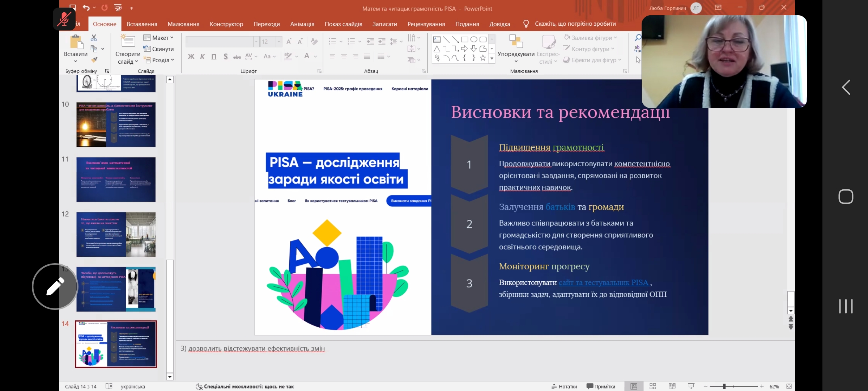Expand shapes gallery more arrow
Screen dimensions: 868x391
(492, 58)
